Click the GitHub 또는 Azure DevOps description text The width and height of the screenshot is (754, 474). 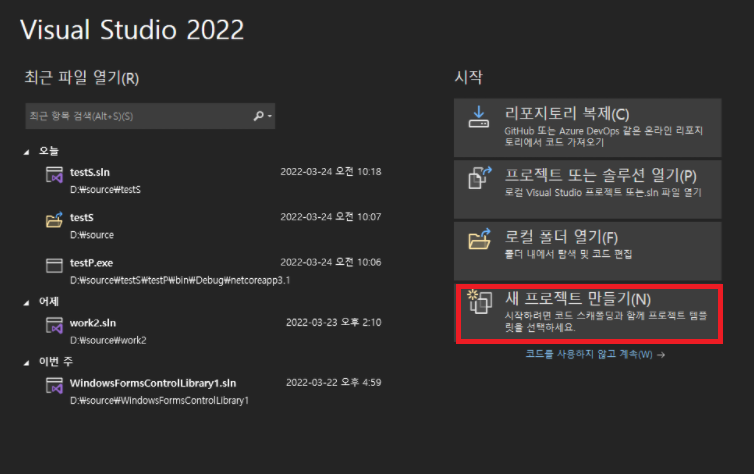click(603, 137)
